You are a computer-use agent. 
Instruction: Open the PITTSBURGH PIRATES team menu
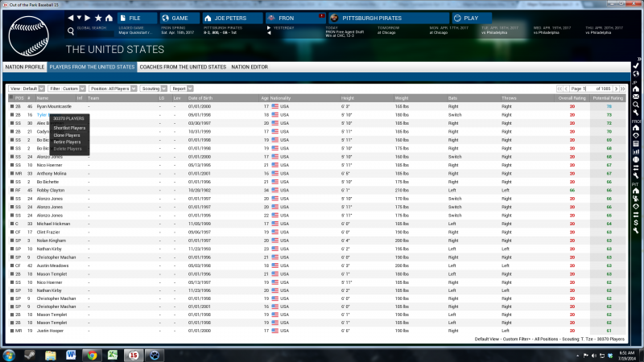pyautogui.click(x=389, y=18)
